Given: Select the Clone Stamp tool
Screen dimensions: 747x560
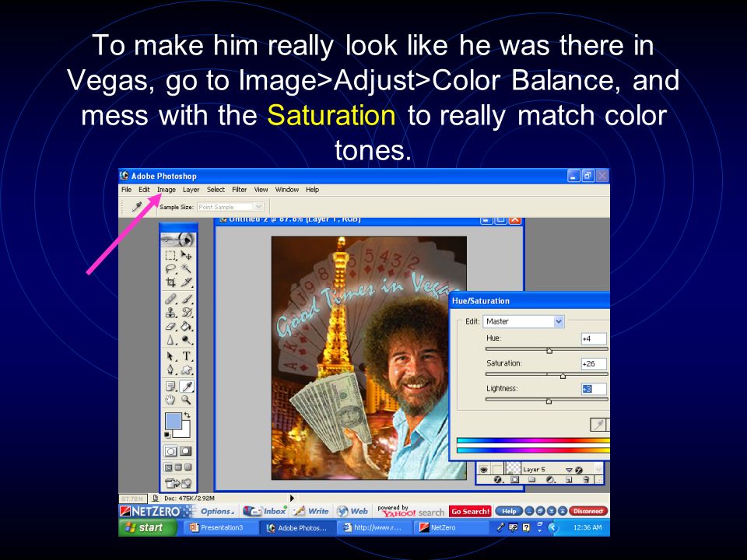Looking at the screenshot, I should (x=170, y=313).
